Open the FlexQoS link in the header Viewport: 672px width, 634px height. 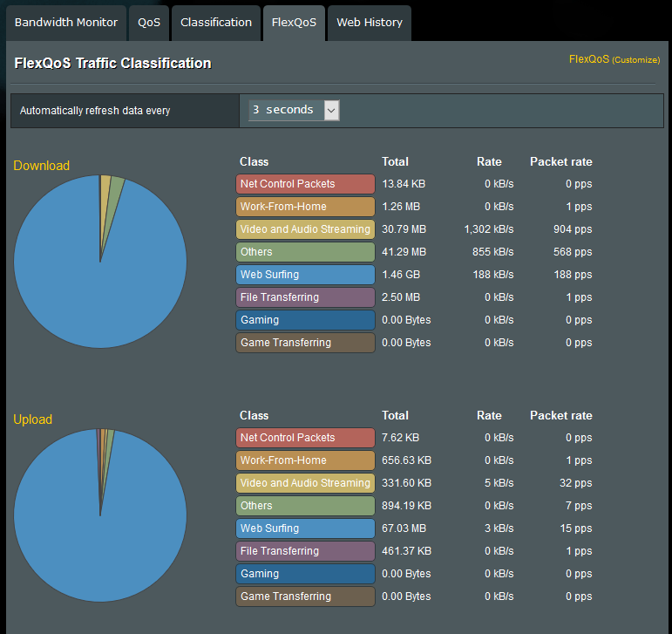point(589,59)
